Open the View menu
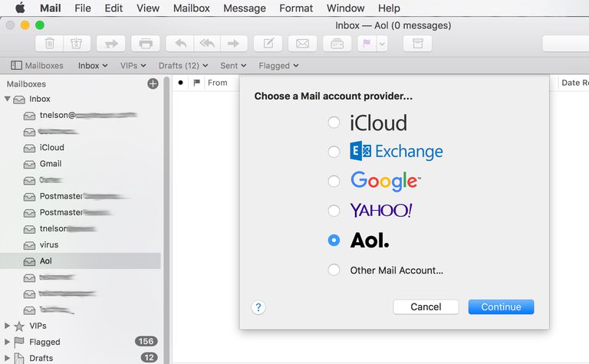Viewport: 589px width, 364px height. [x=147, y=8]
